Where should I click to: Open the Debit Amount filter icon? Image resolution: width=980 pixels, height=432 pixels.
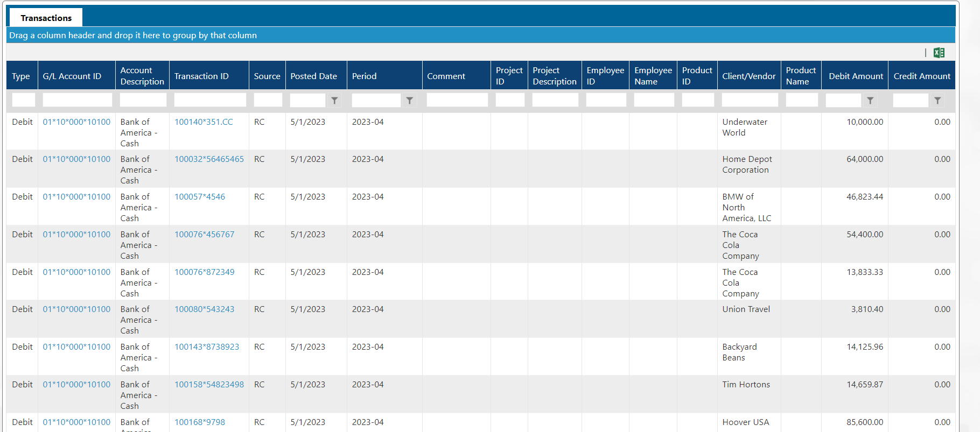(x=870, y=101)
